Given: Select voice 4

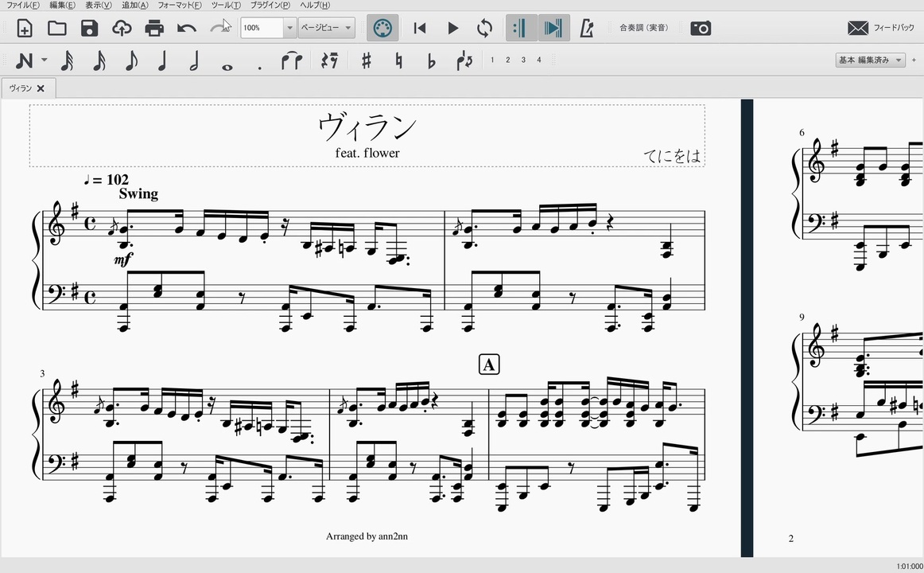Looking at the screenshot, I should (538, 60).
